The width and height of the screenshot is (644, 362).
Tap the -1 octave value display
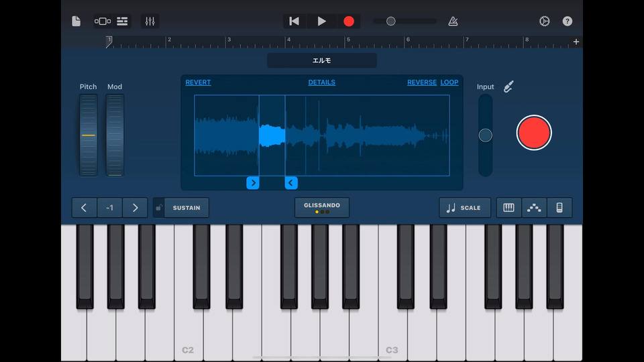tap(109, 208)
